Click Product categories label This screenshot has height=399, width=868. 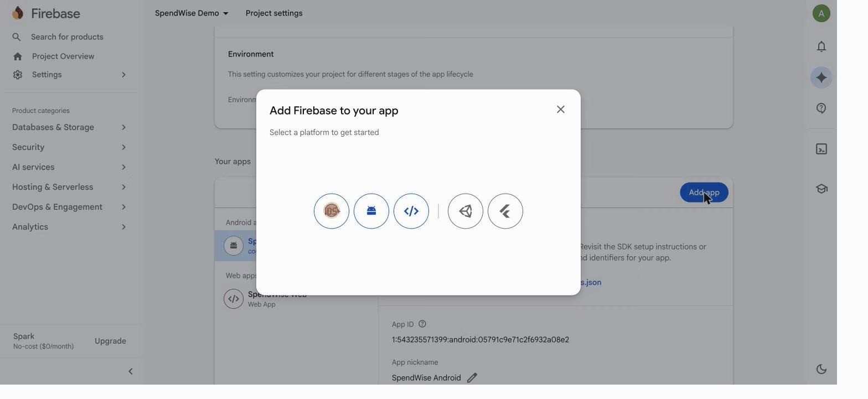point(41,111)
